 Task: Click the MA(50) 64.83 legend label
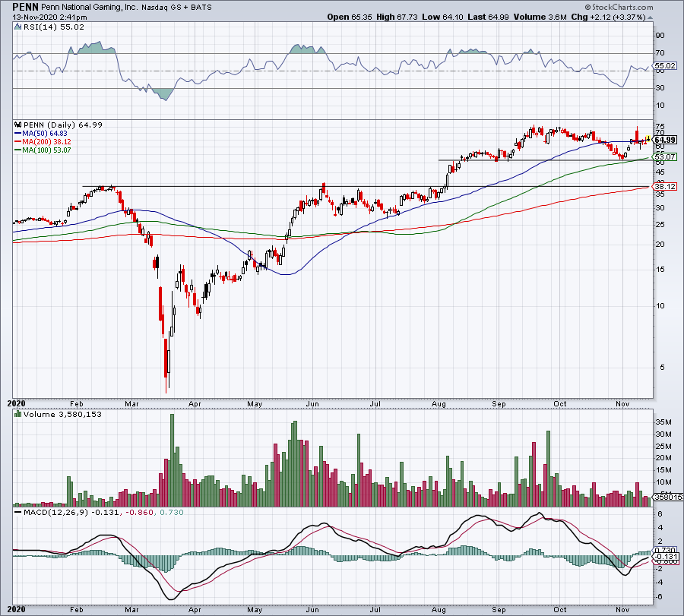tap(45, 134)
